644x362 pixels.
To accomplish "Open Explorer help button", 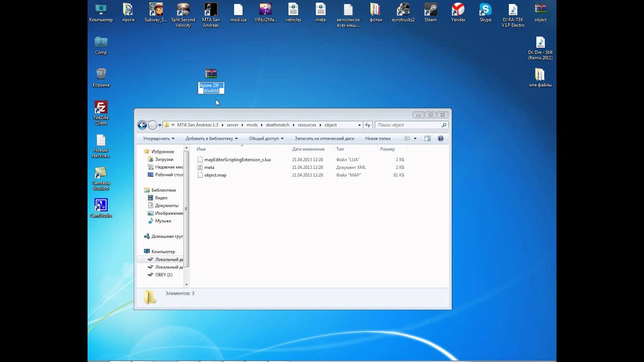I will (441, 138).
